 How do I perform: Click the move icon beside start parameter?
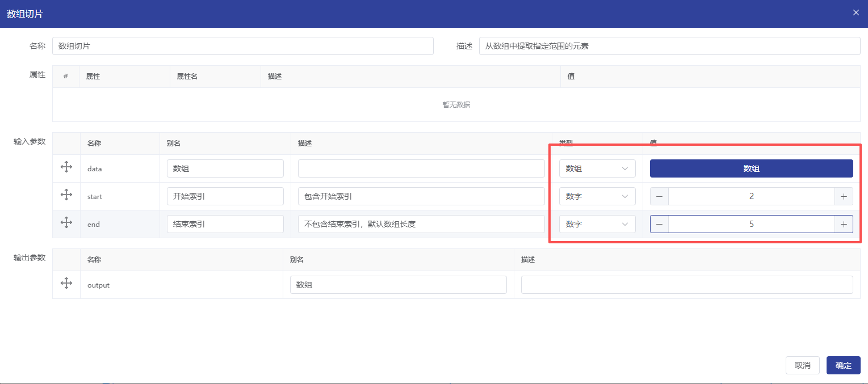(x=66, y=195)
